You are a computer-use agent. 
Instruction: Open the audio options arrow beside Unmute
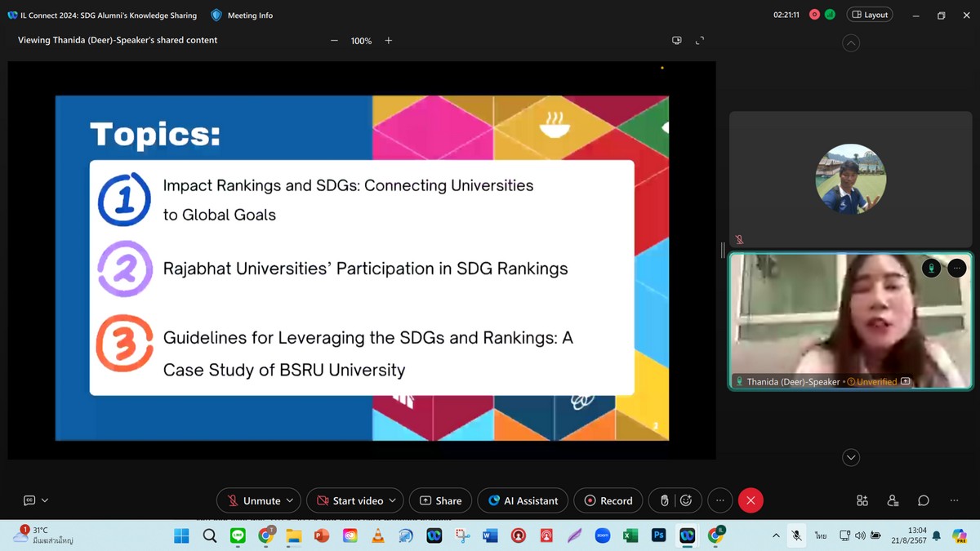point(290,500)
